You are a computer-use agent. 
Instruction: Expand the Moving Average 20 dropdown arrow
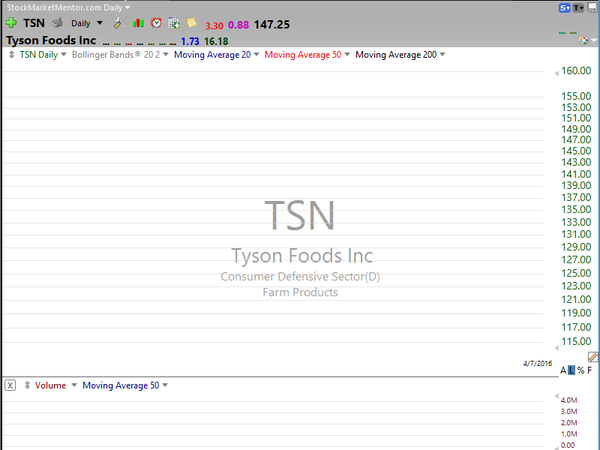pos(256,55)
